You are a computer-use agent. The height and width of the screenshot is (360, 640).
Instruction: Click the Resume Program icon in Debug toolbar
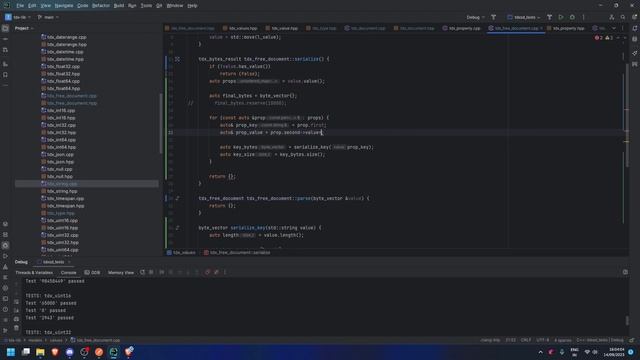[162, 272]
